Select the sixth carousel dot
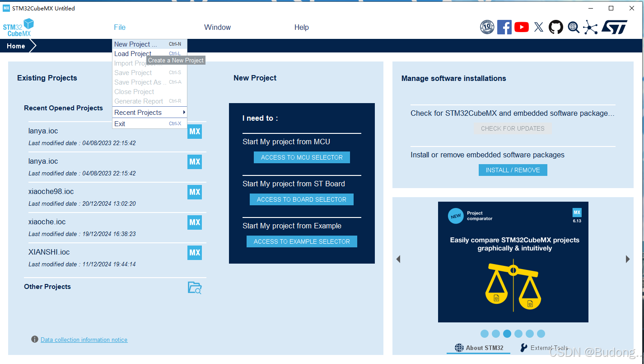Screen dimensions: 644x364 click(541, 334)
